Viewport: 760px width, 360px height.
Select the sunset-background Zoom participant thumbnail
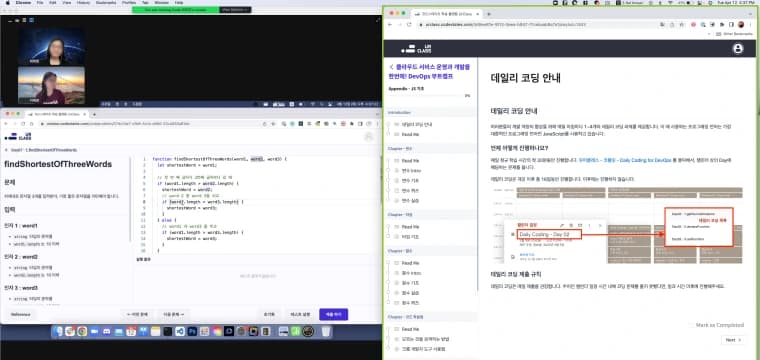[51, 85]
